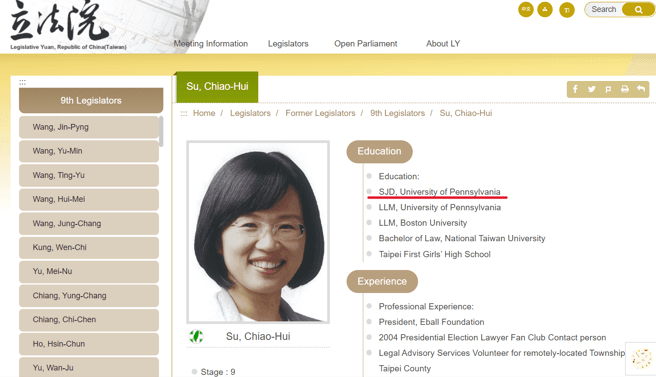Click name caption under the portrait
The image size is (656, 377).
click(x=258, y=336)
